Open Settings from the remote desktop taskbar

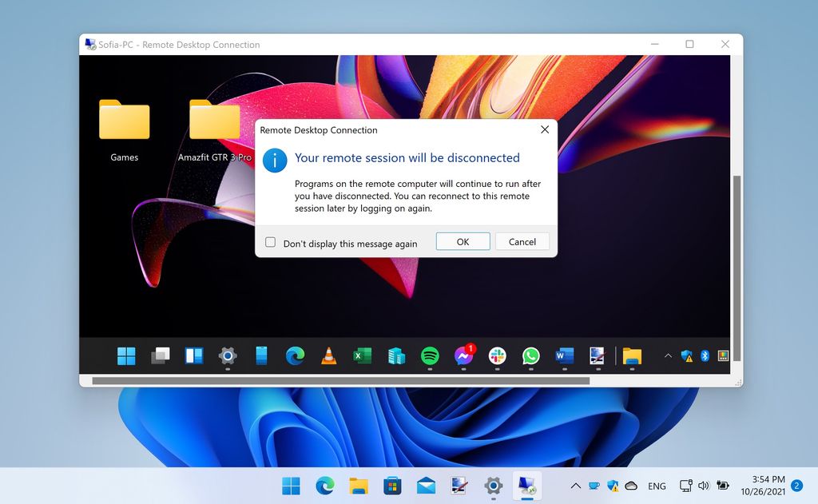pyautogui.click(x=227, y=355)
